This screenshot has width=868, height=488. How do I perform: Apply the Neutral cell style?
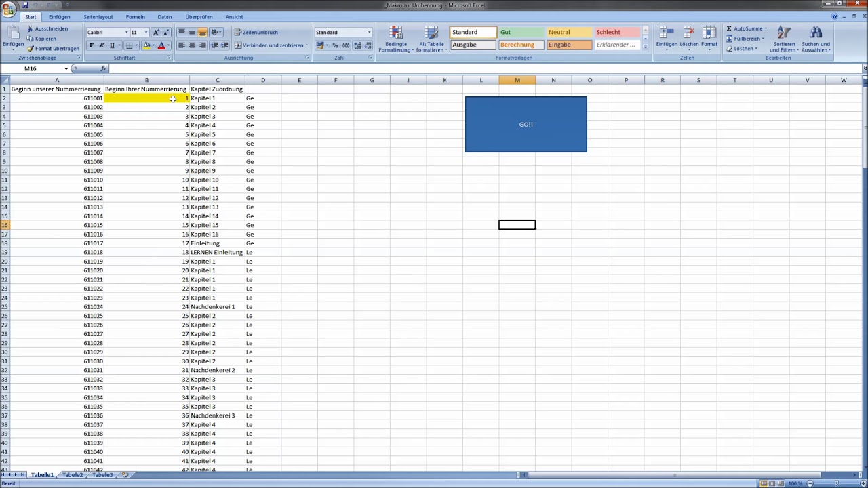click(569, 32)
